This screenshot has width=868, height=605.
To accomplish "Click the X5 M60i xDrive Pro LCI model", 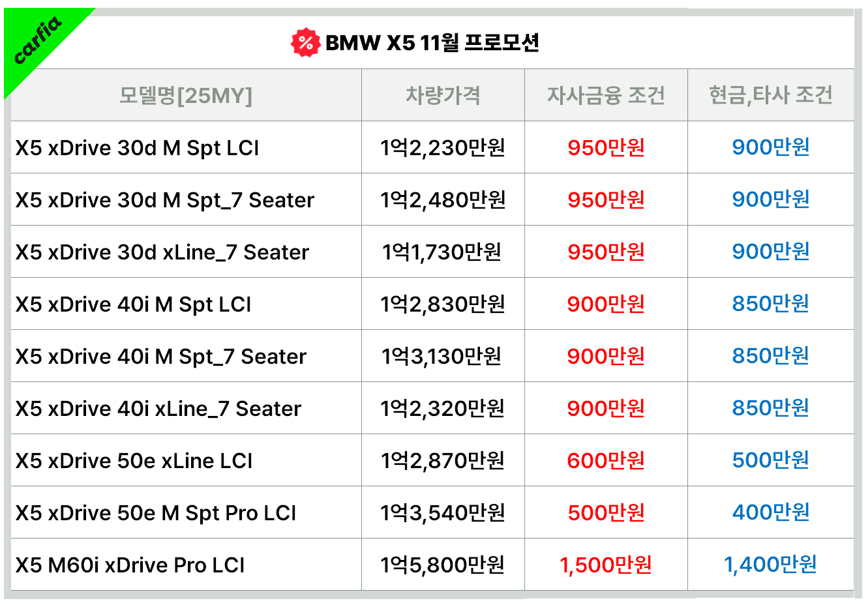I will click(x=130, y=565).
